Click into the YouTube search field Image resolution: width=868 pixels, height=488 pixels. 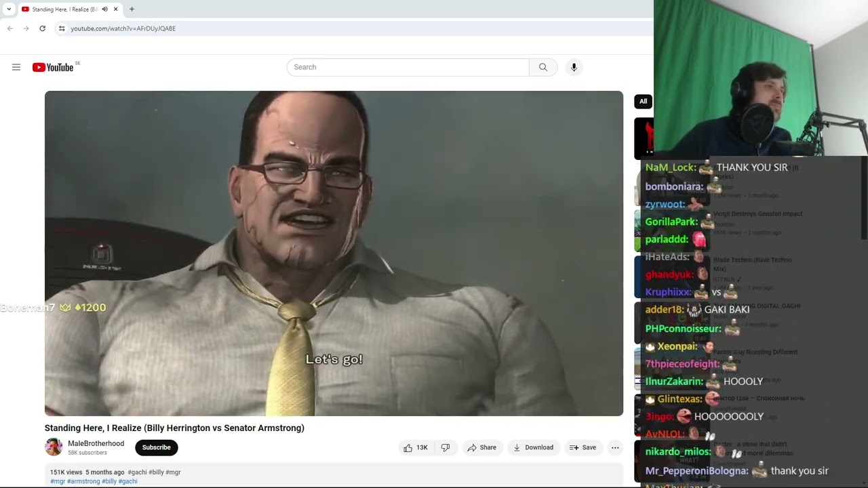pyautogui.click(x=408, y=67)
